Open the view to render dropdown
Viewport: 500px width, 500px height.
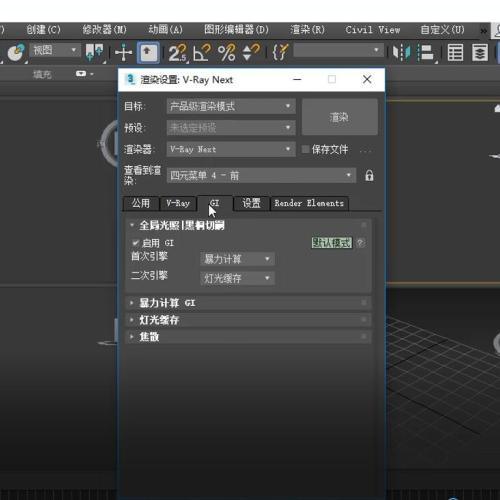[x=261, y=175]
